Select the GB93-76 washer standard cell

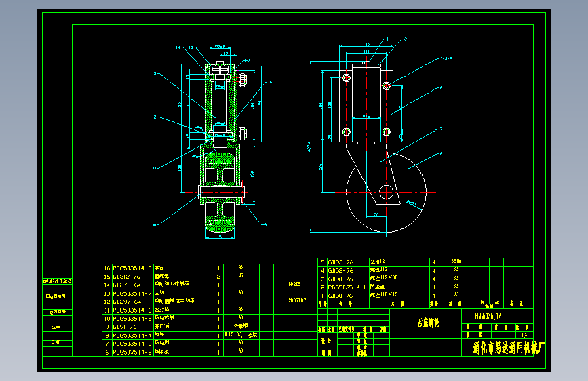click(340, 262)
